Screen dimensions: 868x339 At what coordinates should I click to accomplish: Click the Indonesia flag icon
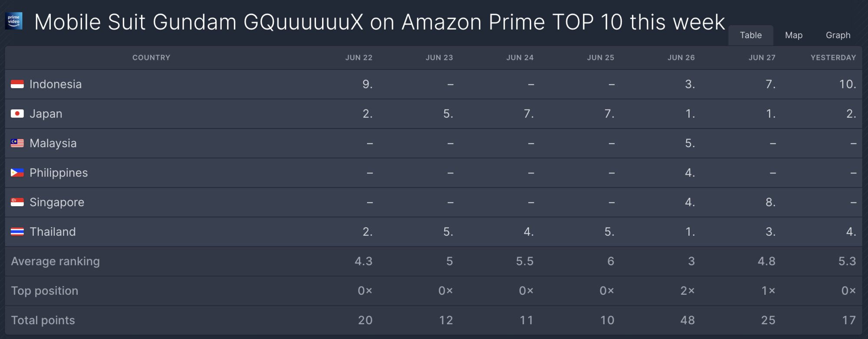click(17, 84)
